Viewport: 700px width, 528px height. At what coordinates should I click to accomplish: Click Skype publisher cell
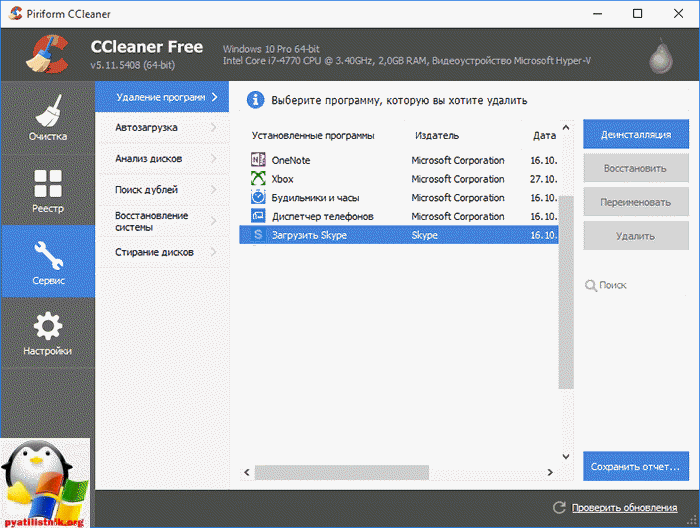pyautogui.click(x=425, y=235)
